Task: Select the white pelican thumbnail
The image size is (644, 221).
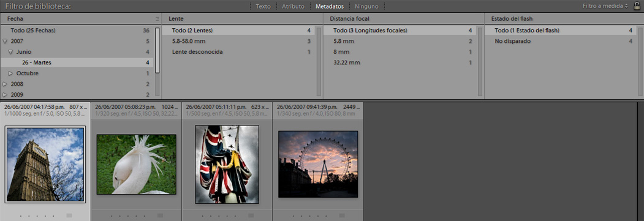Action: pos(137,165)
